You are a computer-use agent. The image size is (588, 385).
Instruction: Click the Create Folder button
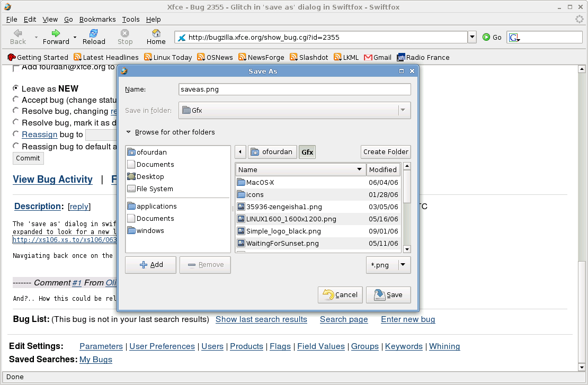pos(385,151)
